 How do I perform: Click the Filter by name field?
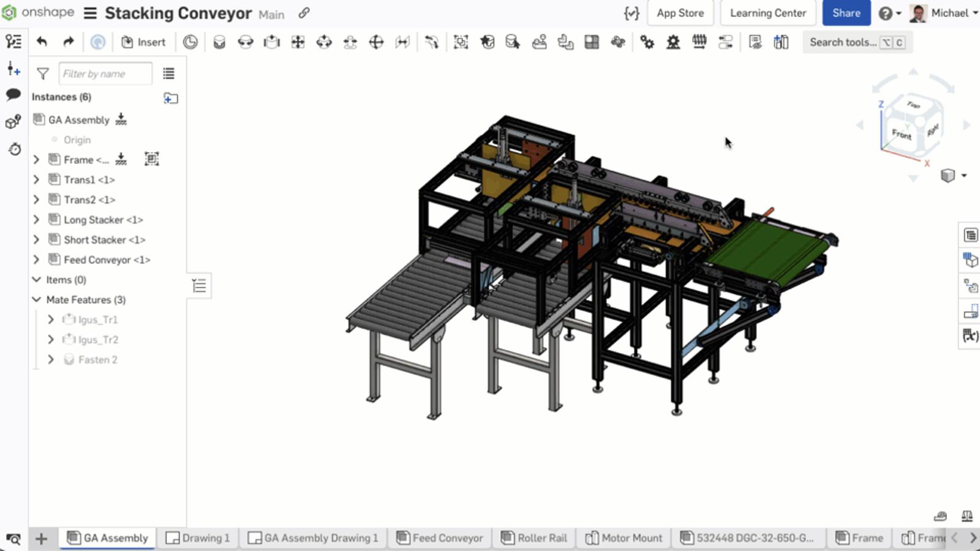point(105,74)
